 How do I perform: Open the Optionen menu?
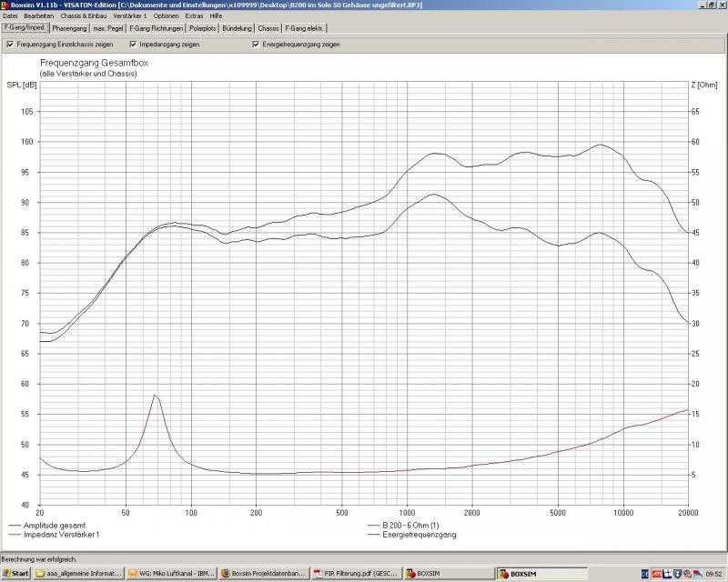tap(166, 15)
